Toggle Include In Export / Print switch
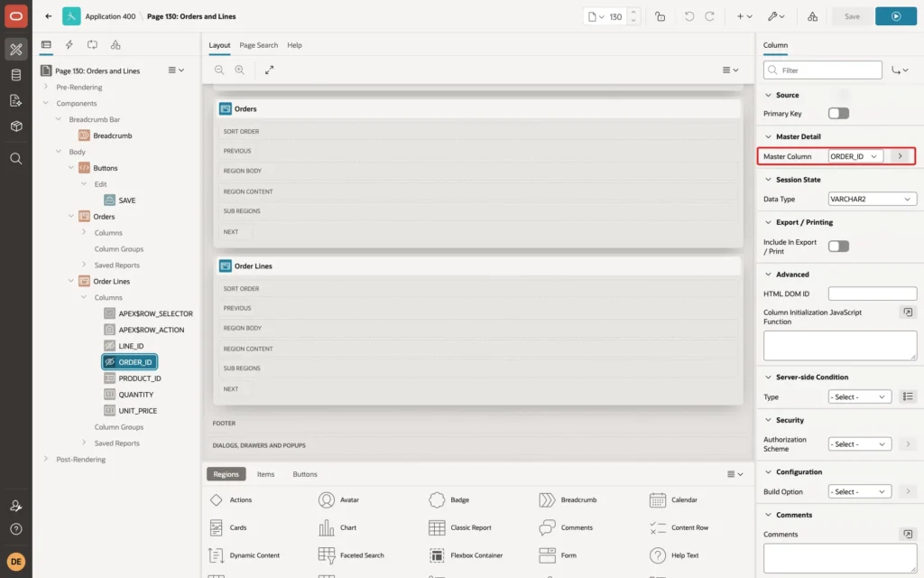This screenshot has width=924, height=578. pyautogui.click(x=838, y=247)
